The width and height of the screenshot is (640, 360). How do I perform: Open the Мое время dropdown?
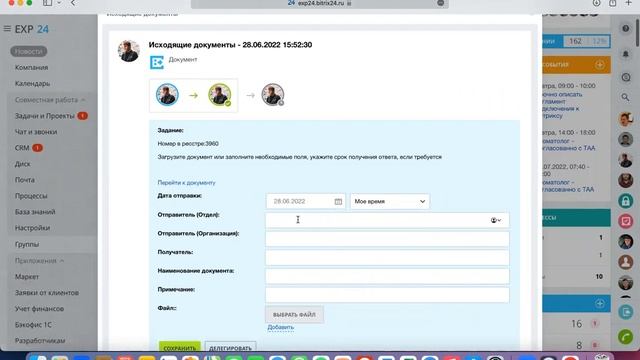click(x=390, y=201)
